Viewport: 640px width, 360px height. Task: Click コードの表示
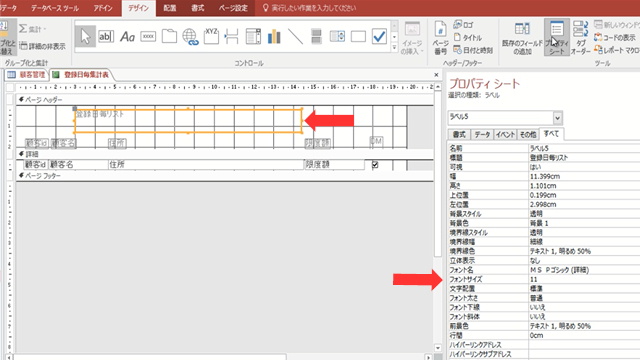pos(615,38)
